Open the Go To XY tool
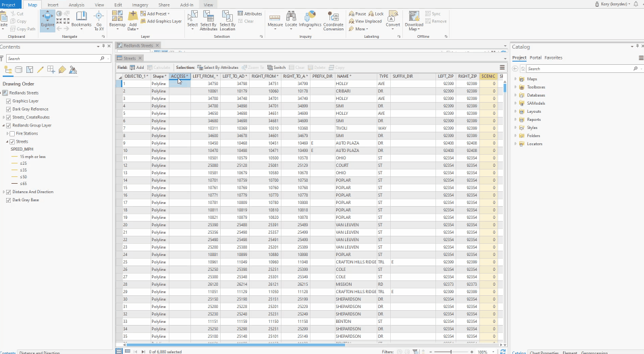This screenshot has width=644, height=354. point(99,20)
